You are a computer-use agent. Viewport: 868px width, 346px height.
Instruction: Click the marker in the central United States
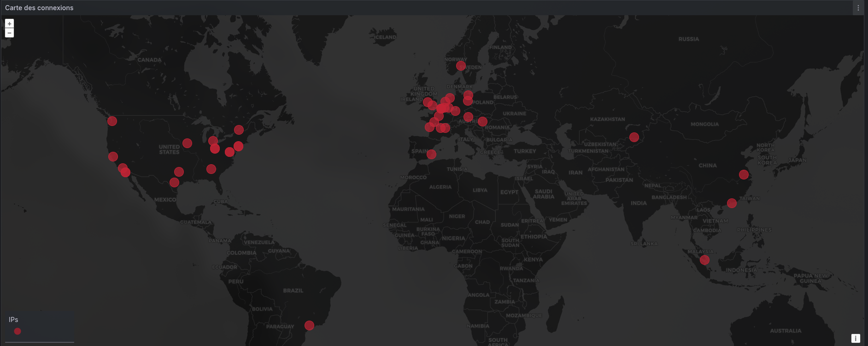coord(187,143)
